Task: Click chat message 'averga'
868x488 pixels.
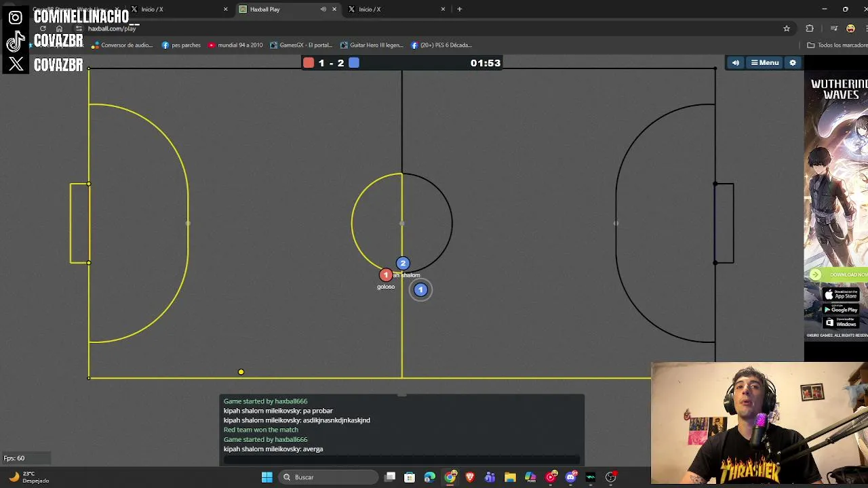Action: coord(313,449)
